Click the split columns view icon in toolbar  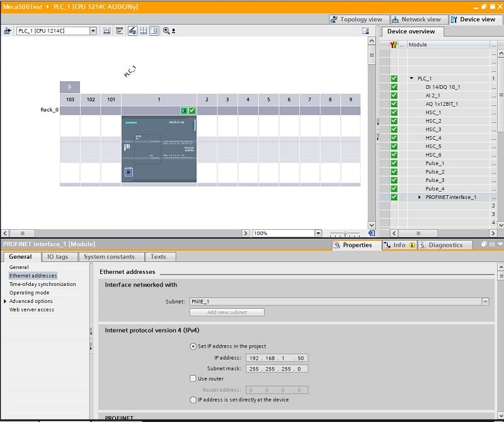[154, 31]
